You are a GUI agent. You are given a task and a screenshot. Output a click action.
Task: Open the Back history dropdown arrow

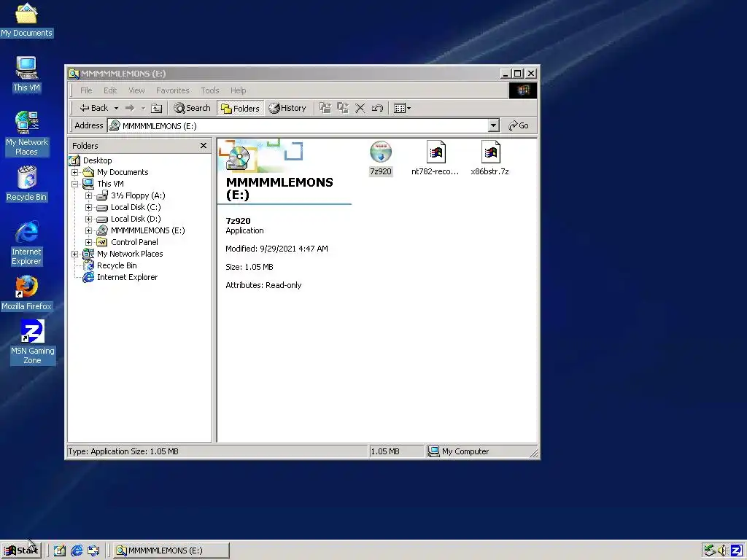pyautogui.click(x=116, y=108)
